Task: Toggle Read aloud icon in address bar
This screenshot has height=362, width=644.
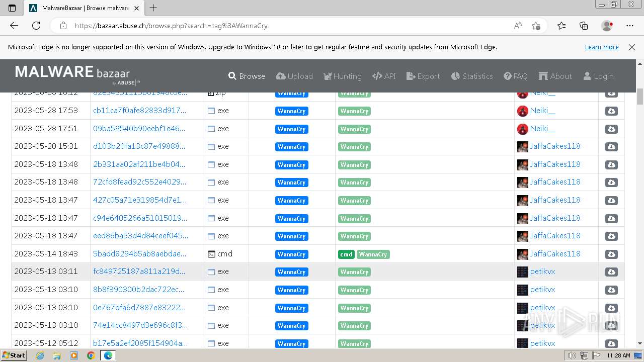Action: (518, 26)
